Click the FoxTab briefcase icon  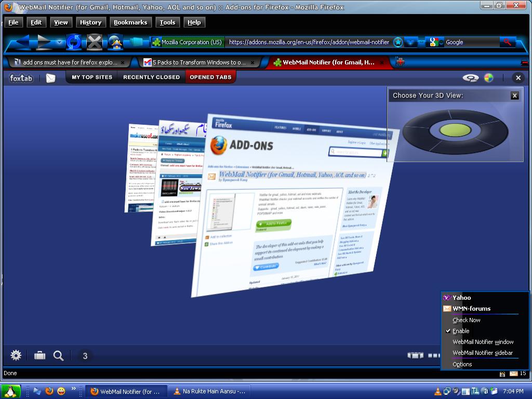[39, 355]
